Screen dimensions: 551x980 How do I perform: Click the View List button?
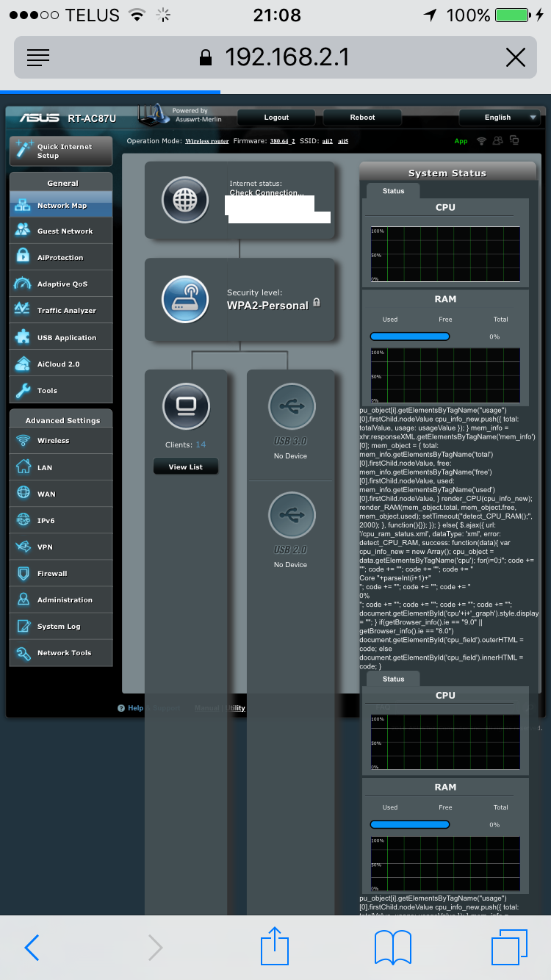pos(186,467)
